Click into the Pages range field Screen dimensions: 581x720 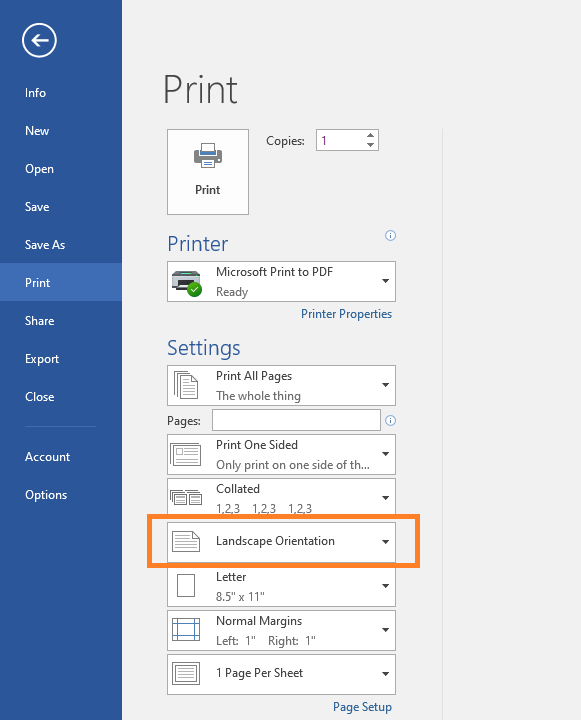[x=296, y=420]
